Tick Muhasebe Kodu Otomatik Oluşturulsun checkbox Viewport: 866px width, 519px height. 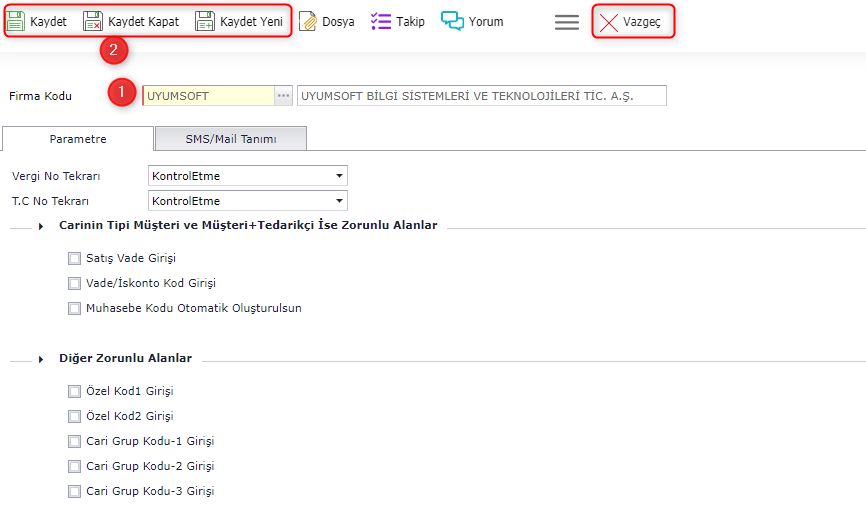coord(74,308)
